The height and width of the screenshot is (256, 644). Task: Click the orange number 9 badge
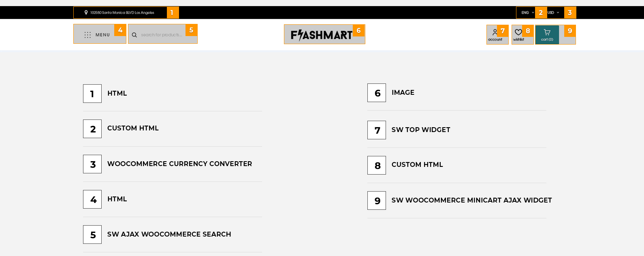pyautogui.click(x=570, y=31)
